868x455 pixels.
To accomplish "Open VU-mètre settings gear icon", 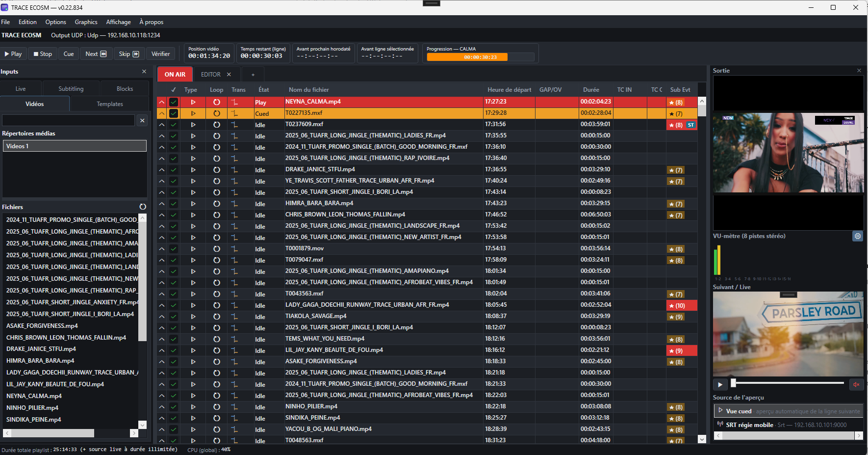I will pos(858,236).
